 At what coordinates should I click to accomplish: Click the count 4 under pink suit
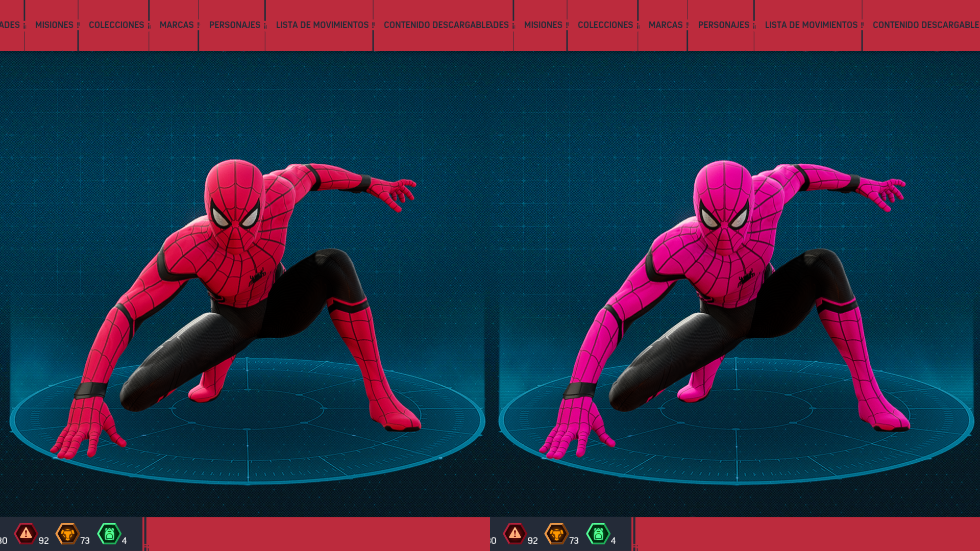(613, 540)
